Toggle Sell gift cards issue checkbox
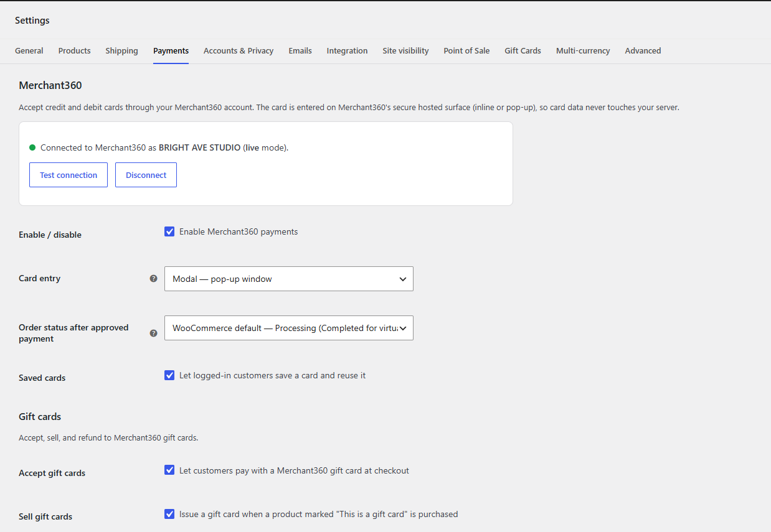The height and width of the screenshot is (532, 771). 169,514
